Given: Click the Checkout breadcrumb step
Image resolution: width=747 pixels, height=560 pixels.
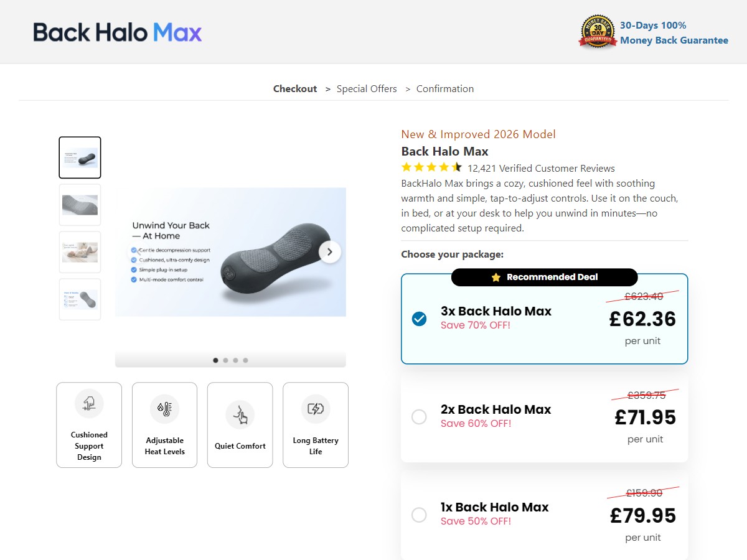Looking at the screenshot, I should (295, 89).
